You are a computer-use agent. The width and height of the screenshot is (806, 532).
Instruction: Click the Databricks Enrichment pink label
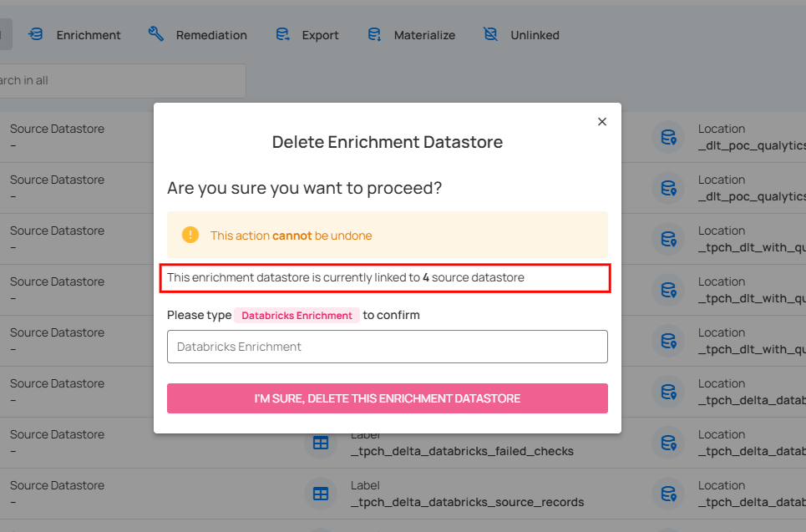point(297,315)
